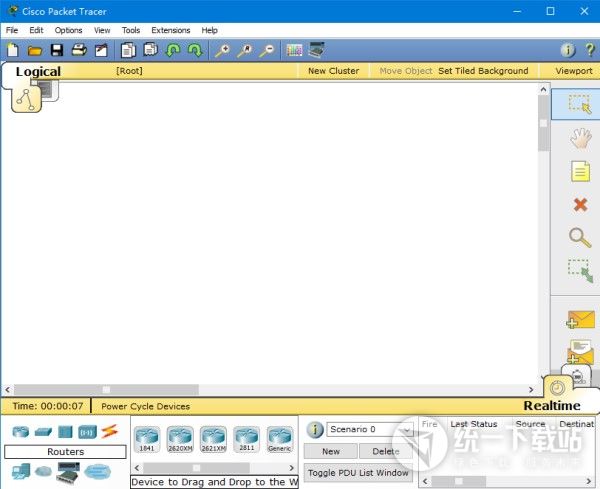The width and height of the screenshot is (600, 489).
Task: Open the View menu
Action: coord(102,30)
